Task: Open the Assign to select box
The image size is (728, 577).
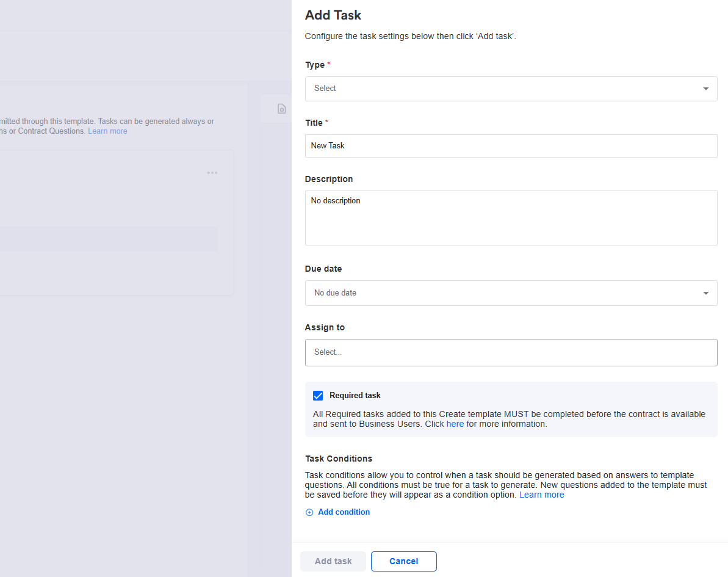Action: click(x=511, y=352)
